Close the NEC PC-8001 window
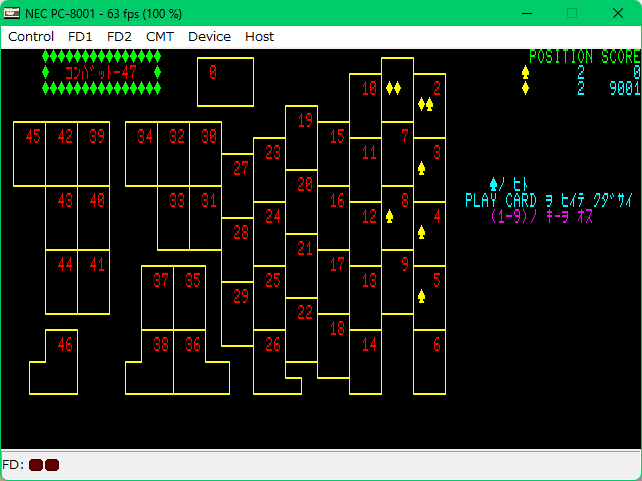The image size is (642, 481). (617, 13)
